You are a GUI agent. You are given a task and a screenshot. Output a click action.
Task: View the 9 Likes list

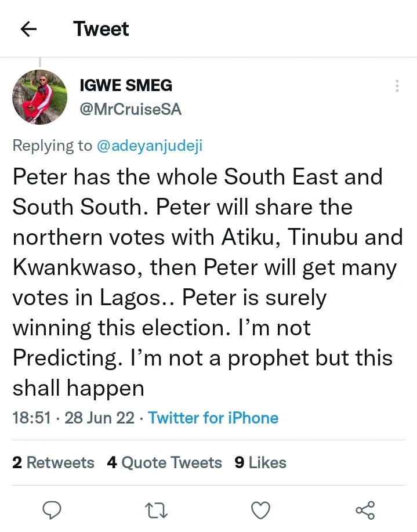260,462
